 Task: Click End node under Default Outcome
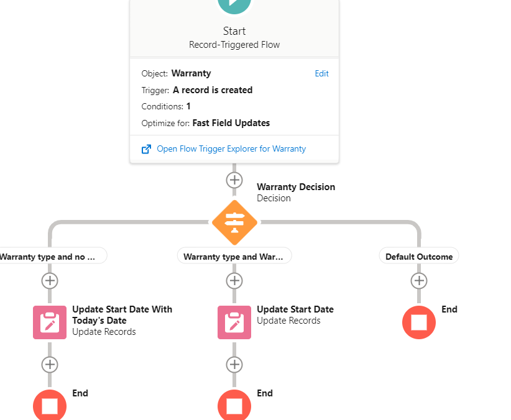[x=419, y=322]
